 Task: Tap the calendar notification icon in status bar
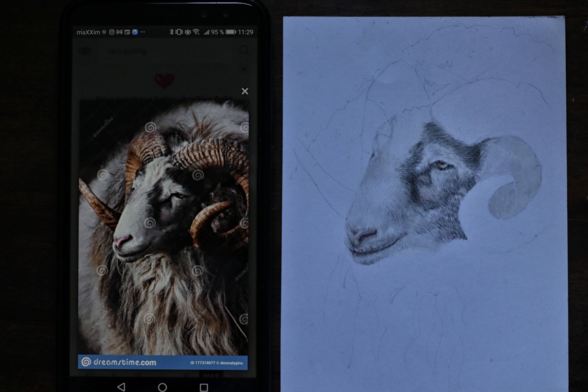click(127, 32)
